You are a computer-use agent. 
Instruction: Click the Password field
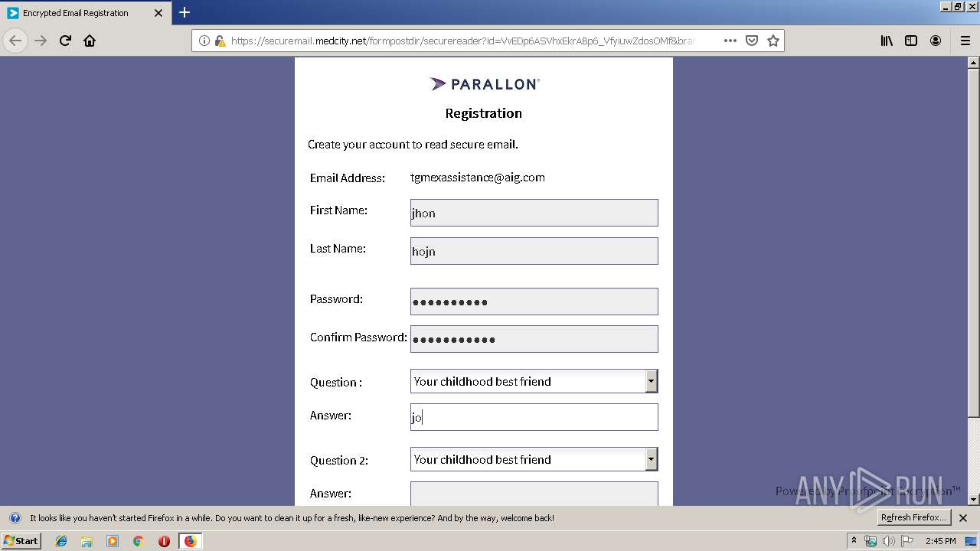[x=534, y=302]
